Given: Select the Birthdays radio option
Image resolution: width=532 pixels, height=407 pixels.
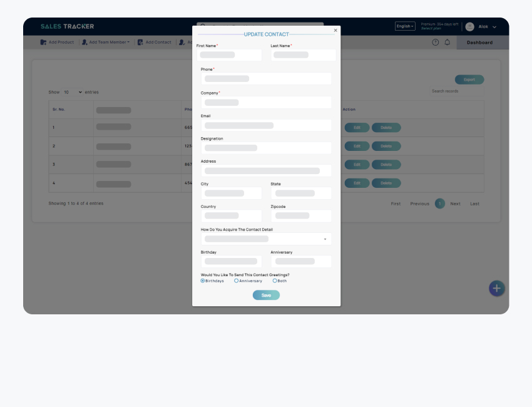Looking at the screenshot, I should pos(203,281).
